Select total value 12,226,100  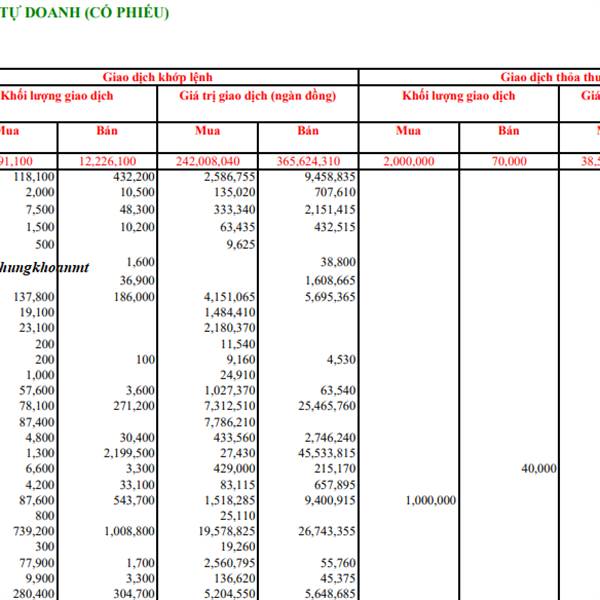pos(108,161)
